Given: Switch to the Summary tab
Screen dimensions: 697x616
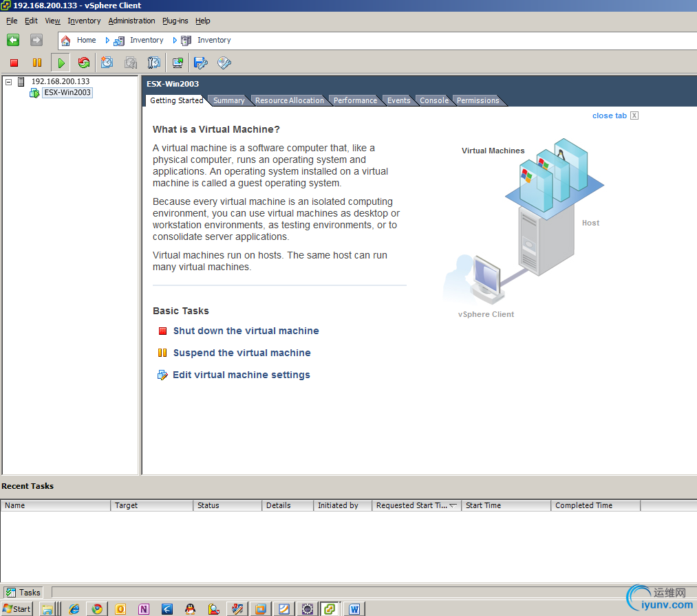Looking at the screenshot, I should click(x=229, y=100).
